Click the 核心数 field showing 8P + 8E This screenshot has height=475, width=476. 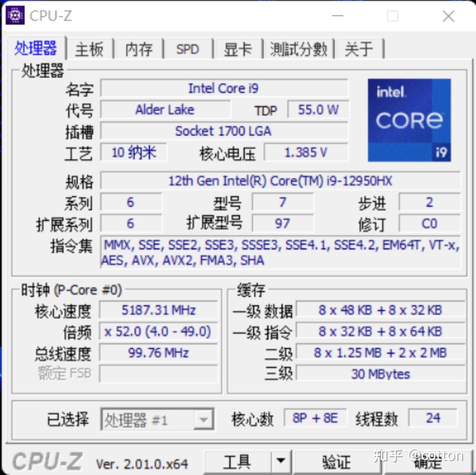tap(315, 418)
